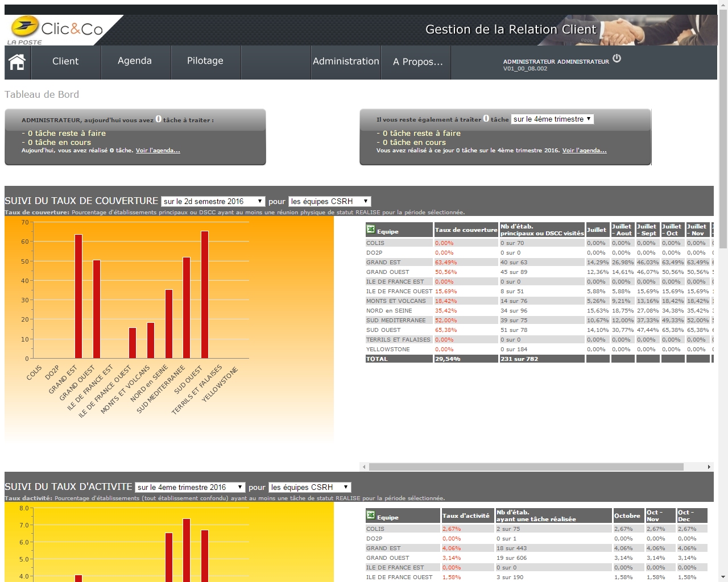Open the A Propos menu
Image resolution: width=728 pixels, height=582 pixels.
418,62
